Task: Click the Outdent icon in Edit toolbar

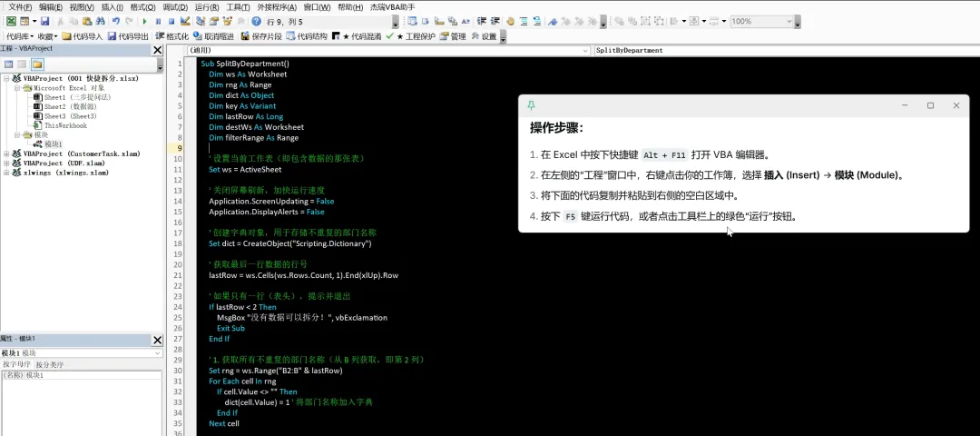Action: [495, 21]
